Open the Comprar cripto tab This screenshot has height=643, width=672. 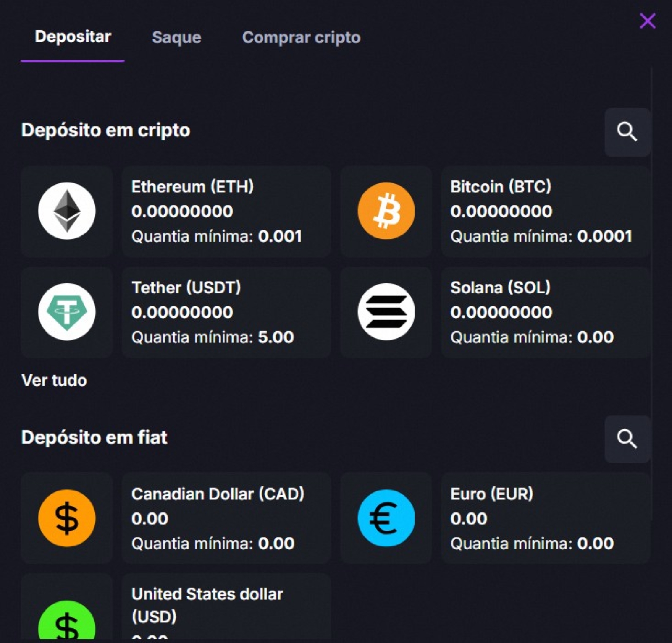coord(301,37)
